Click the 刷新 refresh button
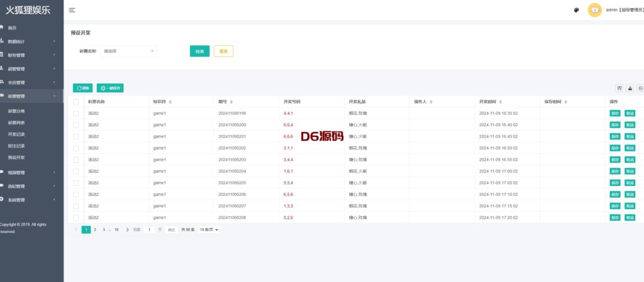 point(82,88)
